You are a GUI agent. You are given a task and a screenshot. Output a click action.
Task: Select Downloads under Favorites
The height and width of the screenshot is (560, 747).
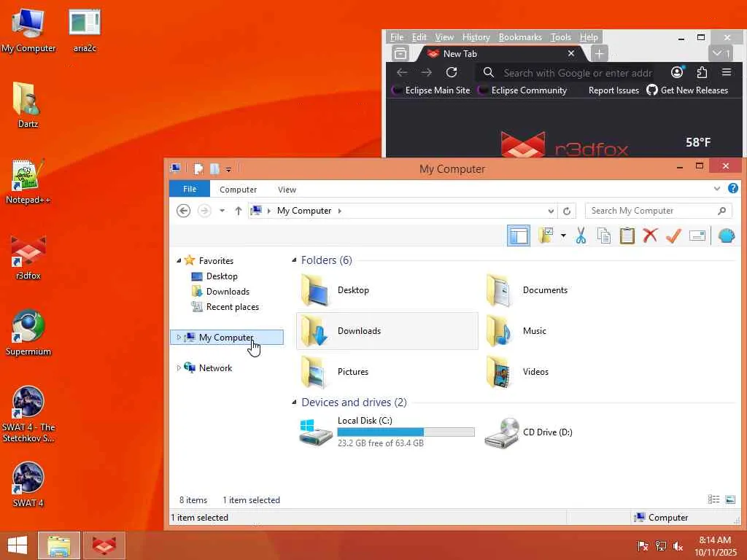point(228,292)
